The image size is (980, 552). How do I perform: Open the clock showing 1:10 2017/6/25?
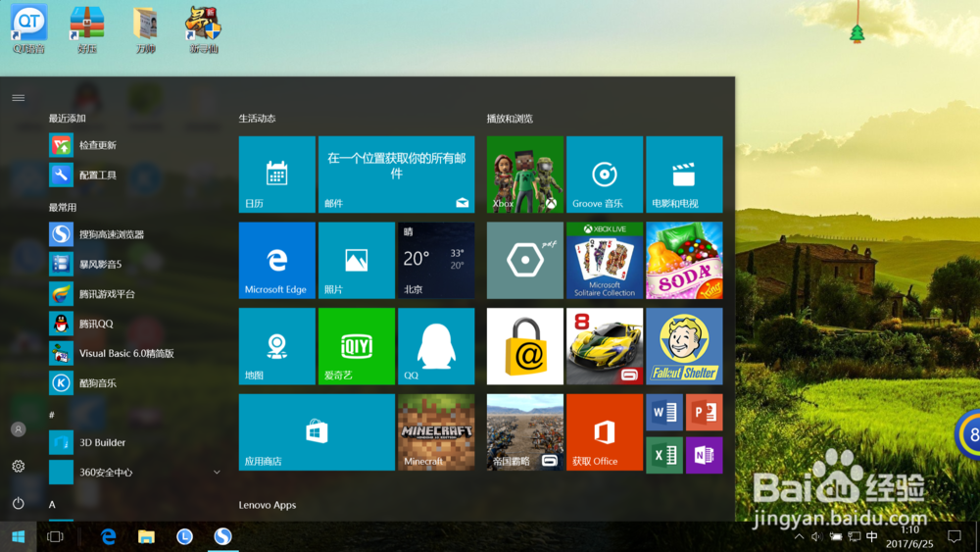coord(909,537)
